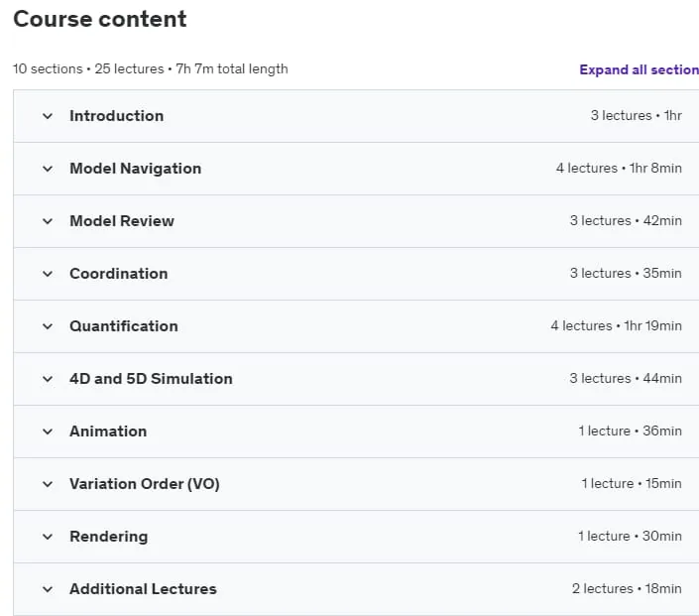Expand the Model Navigation chevron
Viewport: 699px width, 616px height.
(x=48, y=169)
